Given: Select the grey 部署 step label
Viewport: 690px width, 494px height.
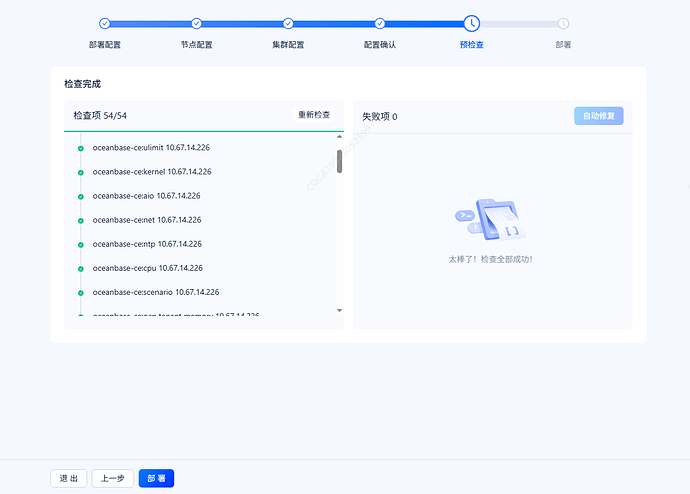Looking at the screenshot, I should pyautogui.click(x=563, y=44).
